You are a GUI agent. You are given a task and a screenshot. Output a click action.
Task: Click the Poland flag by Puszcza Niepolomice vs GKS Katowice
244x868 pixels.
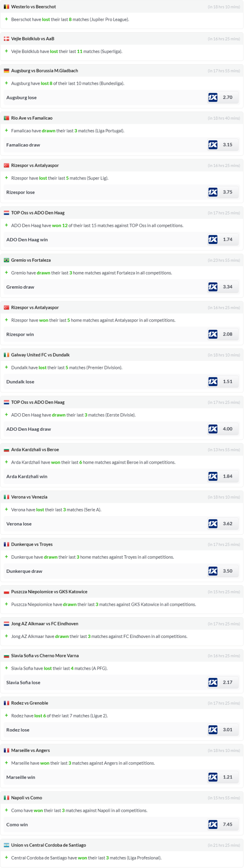click(7, 592)
